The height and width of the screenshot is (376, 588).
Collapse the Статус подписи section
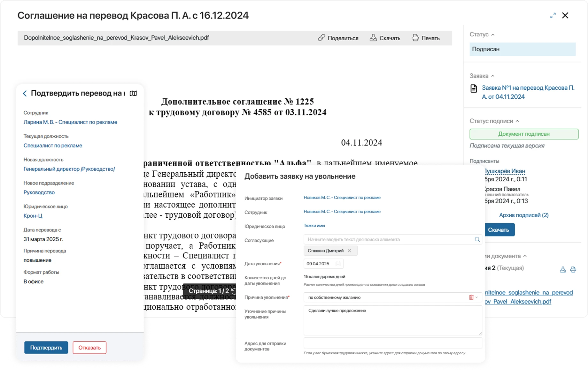[x=518, y=121]
